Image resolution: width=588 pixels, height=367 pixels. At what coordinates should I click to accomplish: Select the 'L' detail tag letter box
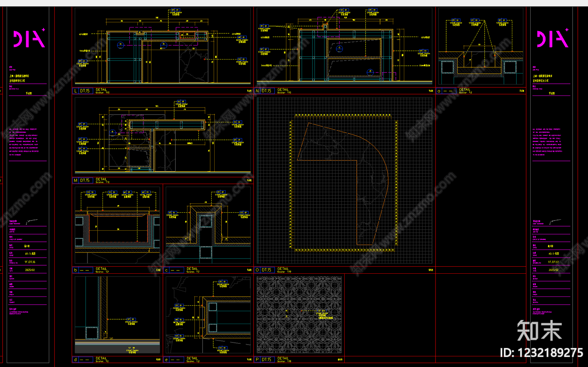coord(76,91)
